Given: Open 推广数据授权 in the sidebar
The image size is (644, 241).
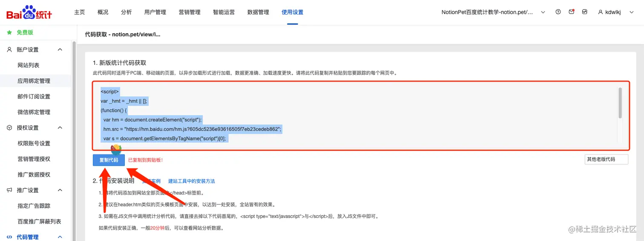Looking at the screenshot, I should (x=34, y=174).
